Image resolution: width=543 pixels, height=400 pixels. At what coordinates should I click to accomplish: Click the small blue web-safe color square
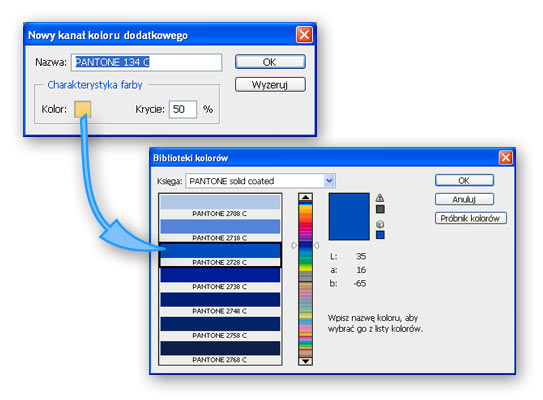[380, 235]
